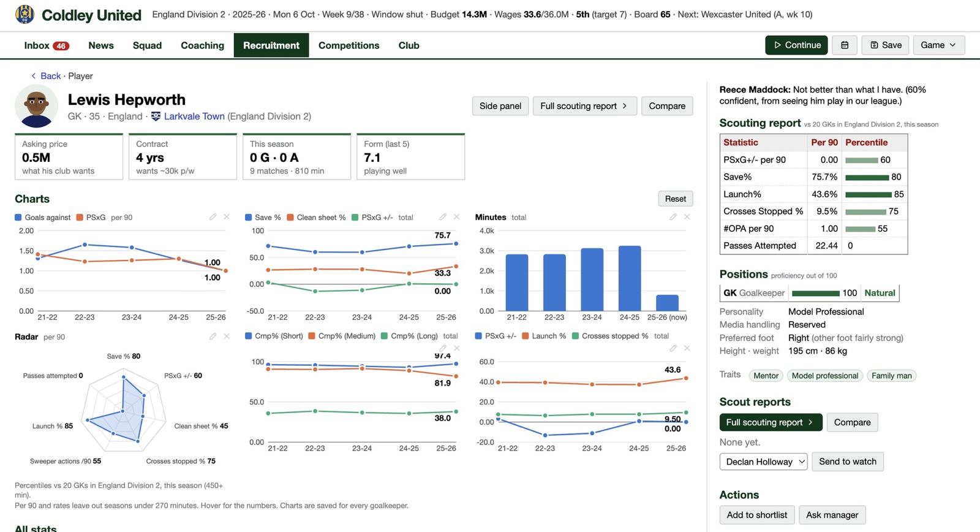This screenshot has width=980, height=532.
Task: Edit the Goals against / PSxG chart
Action: coord(213,217)
